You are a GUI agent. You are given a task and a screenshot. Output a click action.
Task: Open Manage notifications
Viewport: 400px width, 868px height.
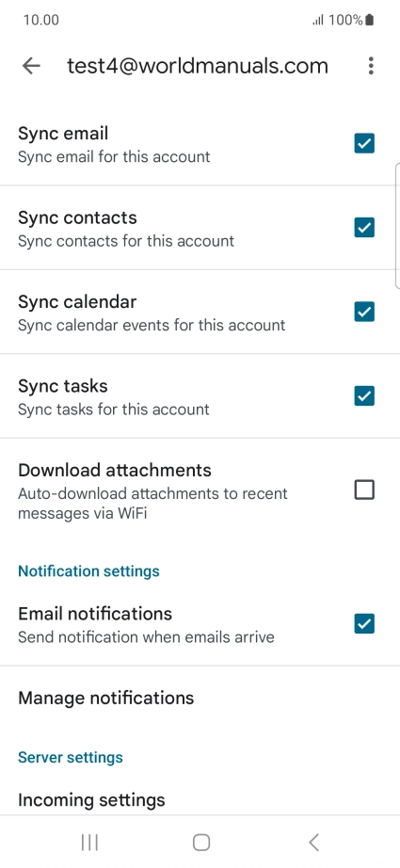[x=200, y=698]
